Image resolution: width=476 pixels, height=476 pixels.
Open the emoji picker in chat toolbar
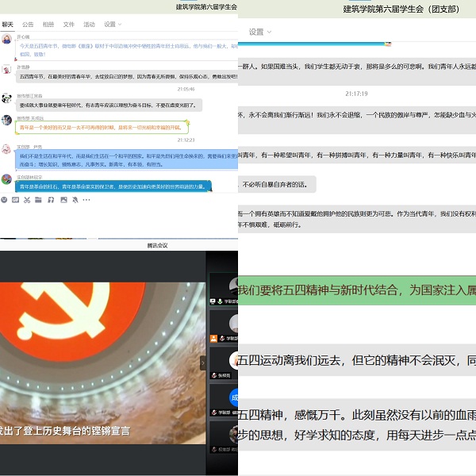pos(4,199)
